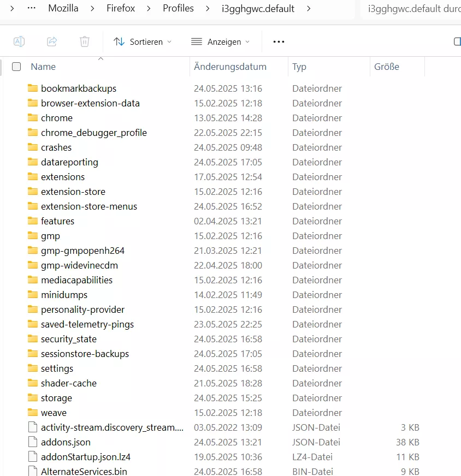This screenshot has width=461, height=476.
Task: Click the storage folder name
Action: pos(56,398)
